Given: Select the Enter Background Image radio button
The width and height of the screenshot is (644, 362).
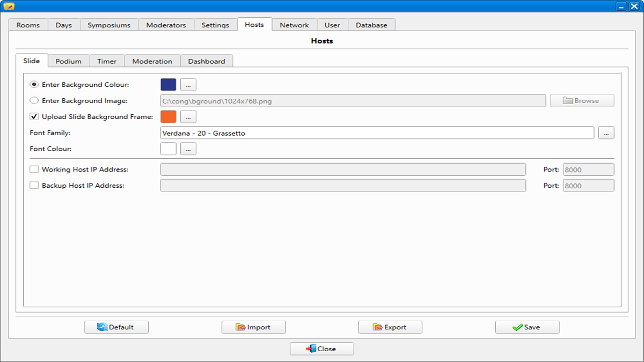Looking at the screenshot, I should click(34, 100).
